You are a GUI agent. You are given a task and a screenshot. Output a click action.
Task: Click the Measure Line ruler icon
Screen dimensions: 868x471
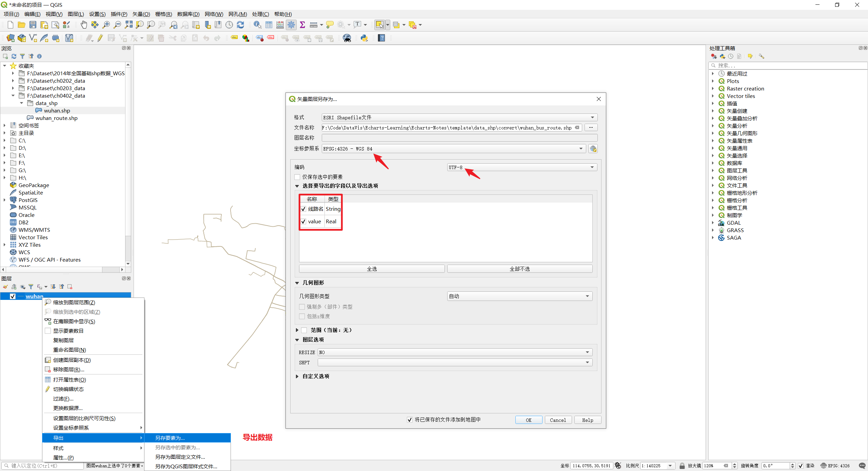point(314,25)
